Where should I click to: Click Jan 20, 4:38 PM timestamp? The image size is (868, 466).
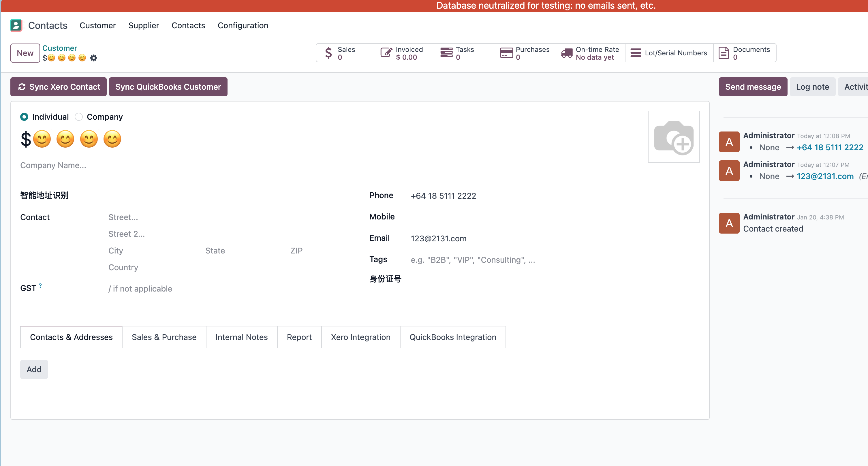coord(820,217)
